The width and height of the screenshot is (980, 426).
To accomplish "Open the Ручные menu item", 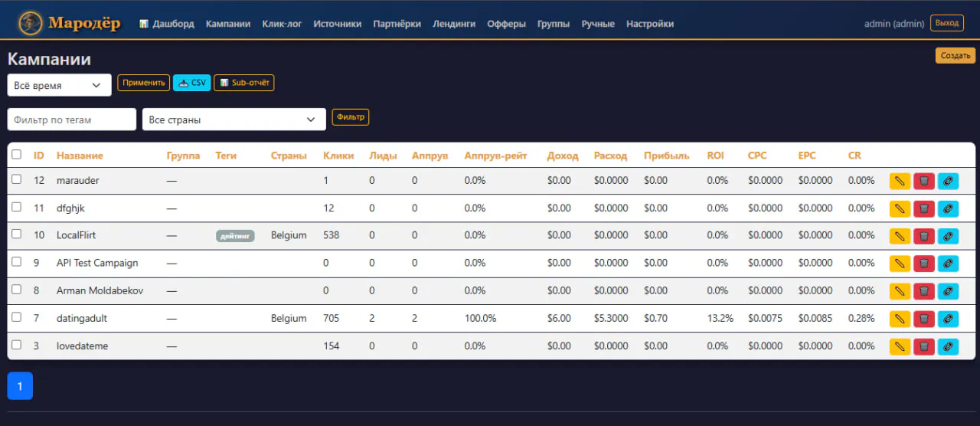I will (598, 24).
